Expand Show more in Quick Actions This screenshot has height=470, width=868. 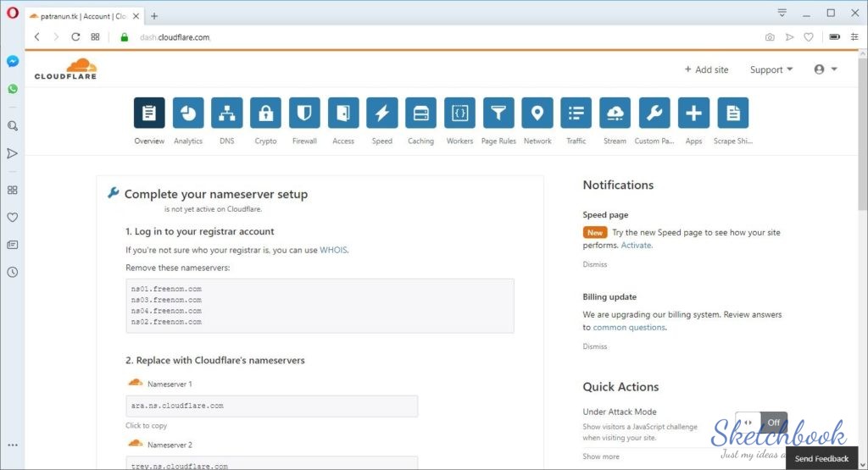[601, 456]
